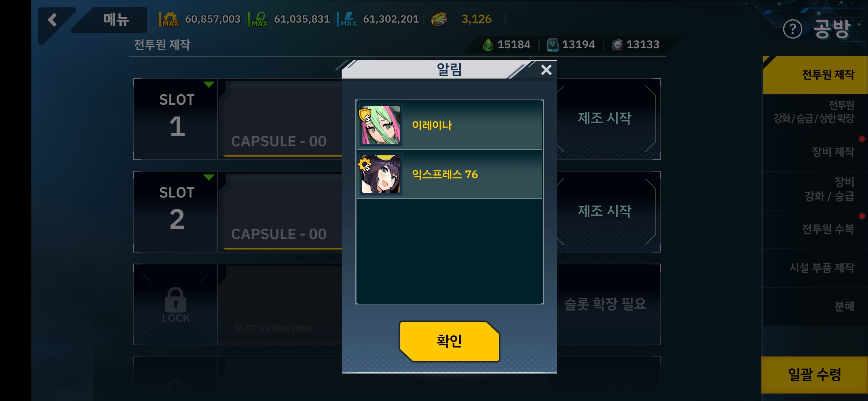The image size is (868, 401).
Task: Confirm with the yellow 확인 button
Action: click(449, 341)
